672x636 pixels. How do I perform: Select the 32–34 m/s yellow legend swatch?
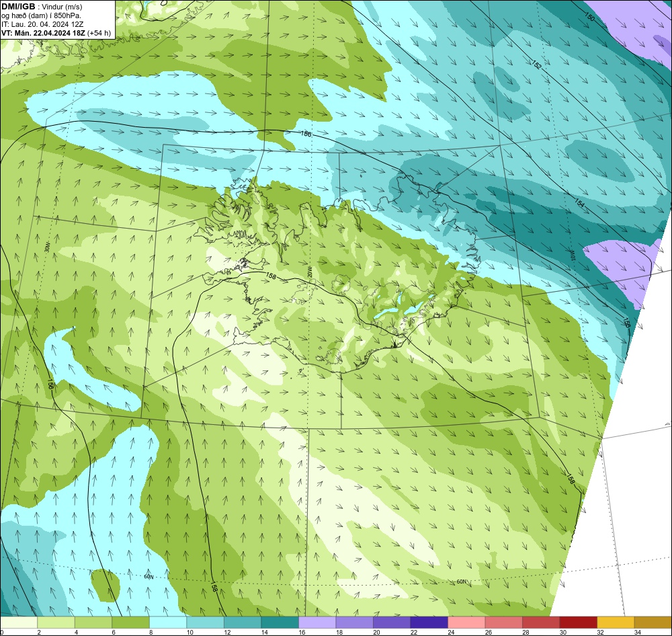tap(616, 623)
